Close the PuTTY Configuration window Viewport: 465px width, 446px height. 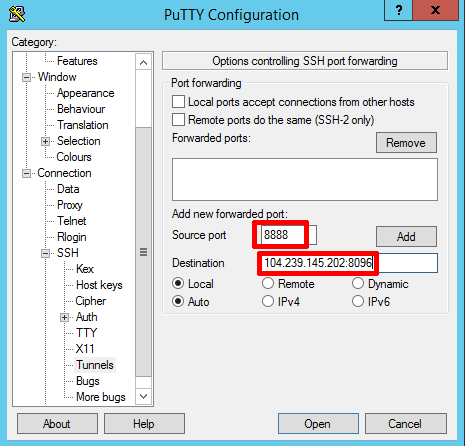click(x=435, y=10)
